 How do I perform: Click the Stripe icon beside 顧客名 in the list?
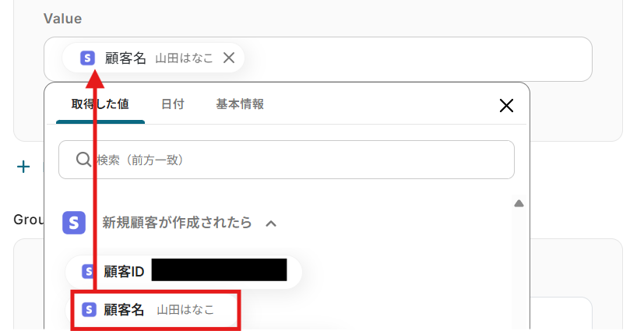pos(89,310)
